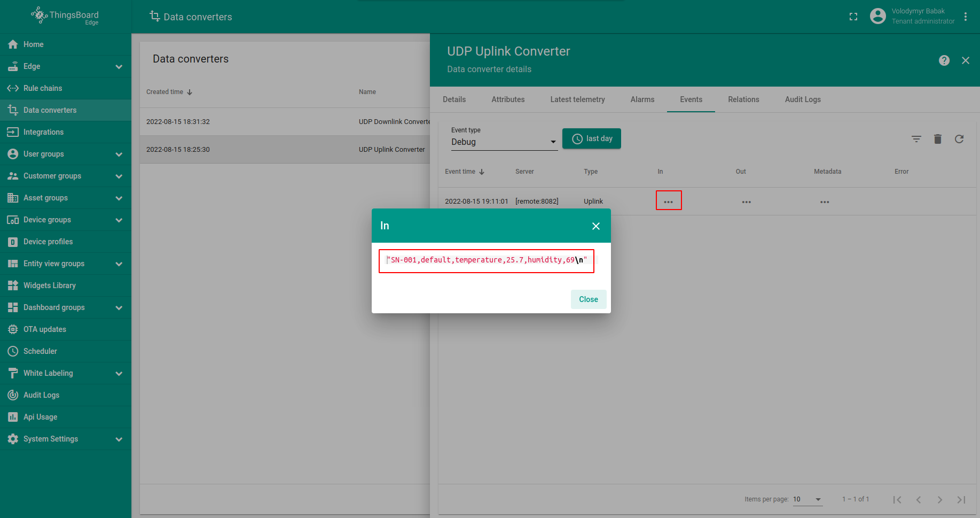Expand the Entity view groups chevron
The width and height of the screenshot is (980, 518).
click(119, 264)
